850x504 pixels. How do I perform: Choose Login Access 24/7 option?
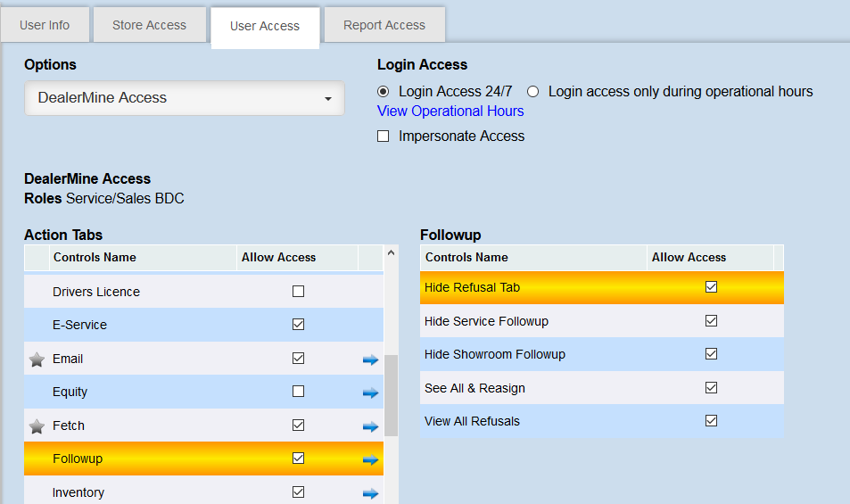384,91
